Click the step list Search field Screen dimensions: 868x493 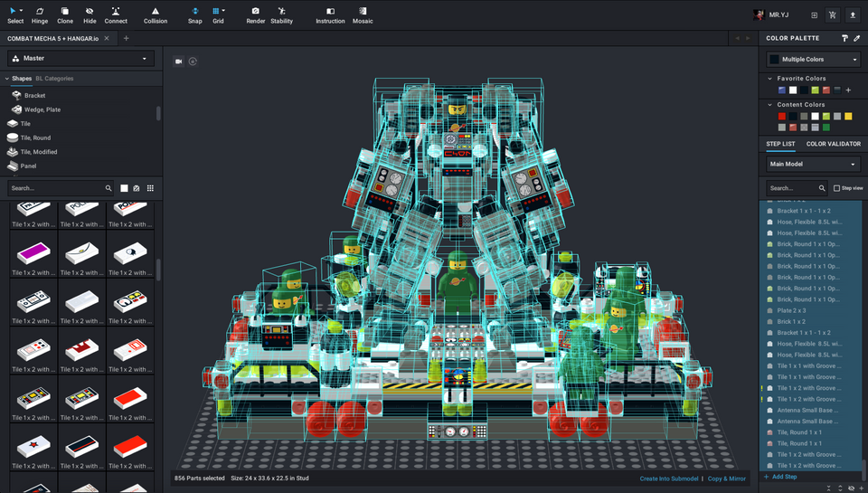pyautogui.click(x=797, y=188)
